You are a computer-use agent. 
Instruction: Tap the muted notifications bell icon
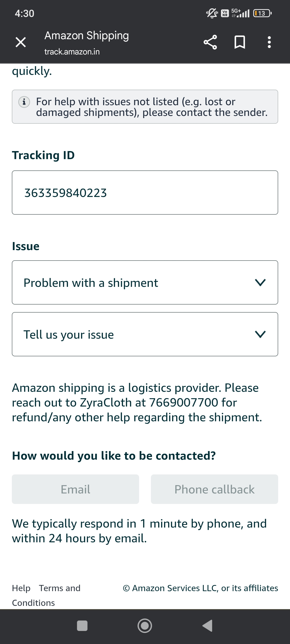212,13
